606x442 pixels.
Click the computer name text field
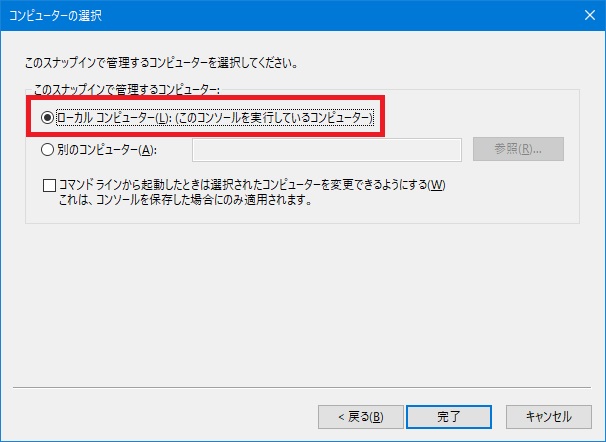coord(326,150)
